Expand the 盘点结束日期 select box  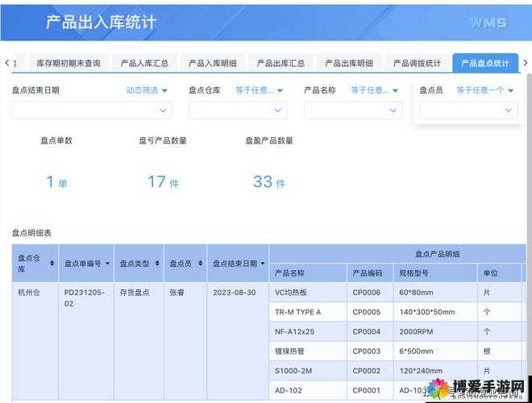92,110
